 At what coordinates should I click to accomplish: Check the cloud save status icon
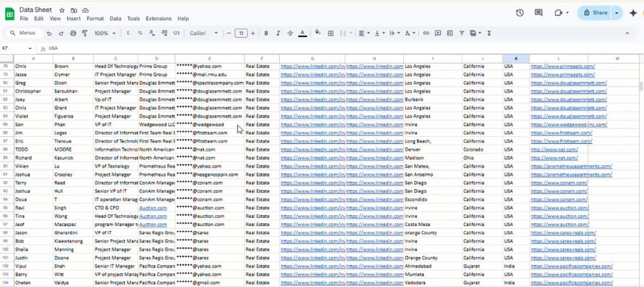[86, 10]
